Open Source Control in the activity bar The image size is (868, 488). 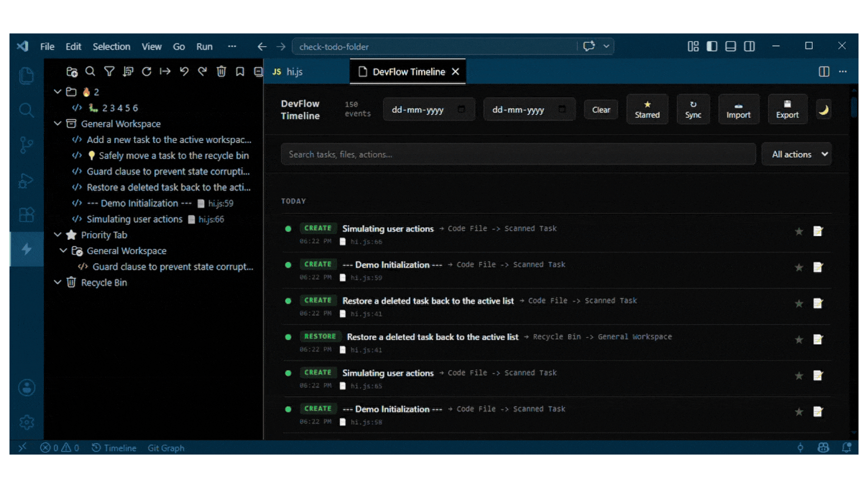(27, 145)
